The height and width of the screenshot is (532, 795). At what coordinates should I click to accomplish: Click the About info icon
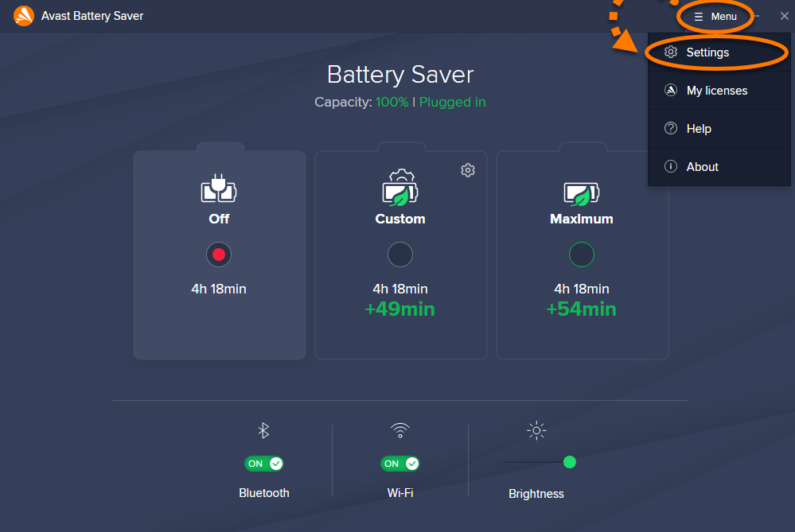tap(671, 166)
